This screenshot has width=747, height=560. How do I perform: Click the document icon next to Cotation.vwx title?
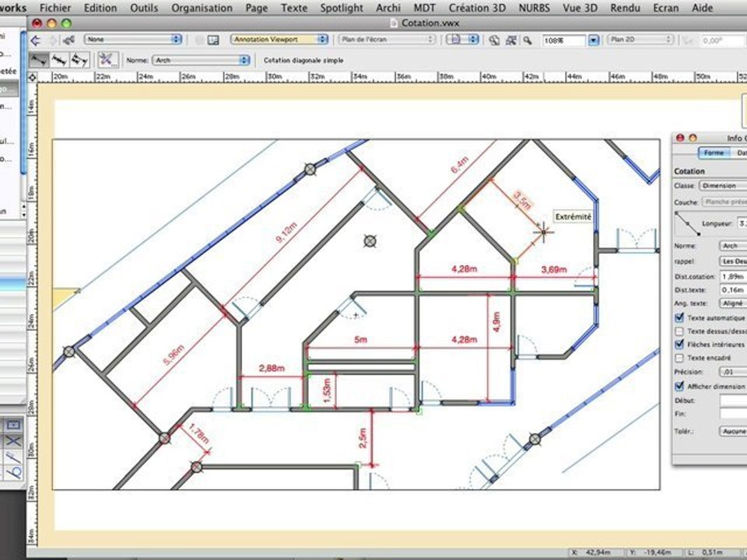394,23
